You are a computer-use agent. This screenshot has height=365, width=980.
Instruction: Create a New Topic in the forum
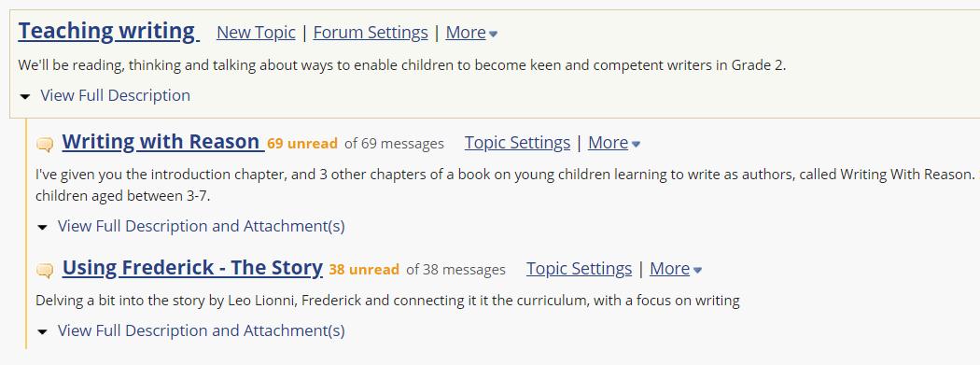257,33
